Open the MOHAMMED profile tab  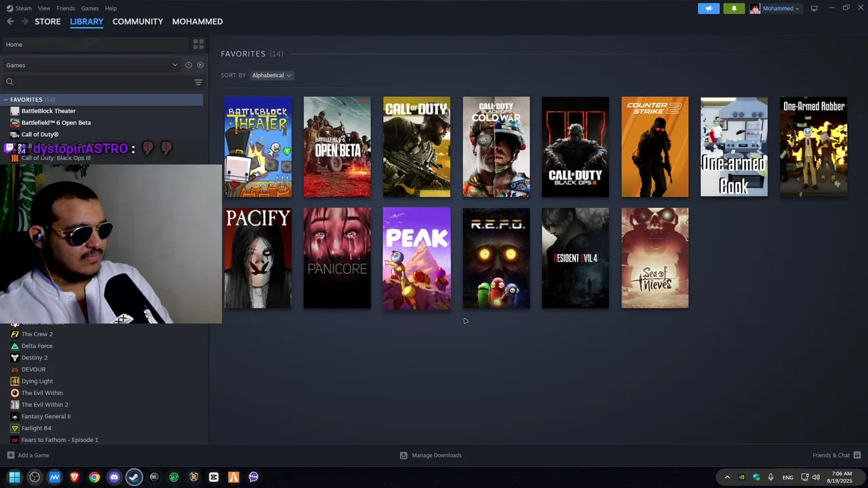197,22
